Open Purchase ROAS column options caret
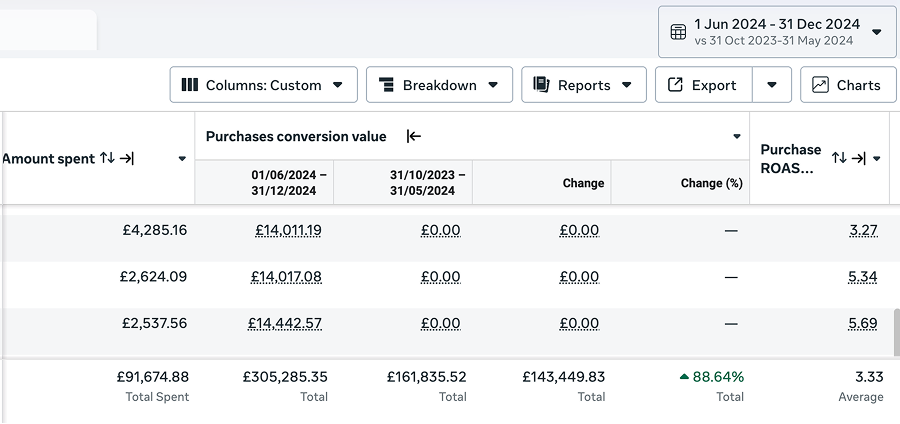900x424 pixels. click(877, 158)
